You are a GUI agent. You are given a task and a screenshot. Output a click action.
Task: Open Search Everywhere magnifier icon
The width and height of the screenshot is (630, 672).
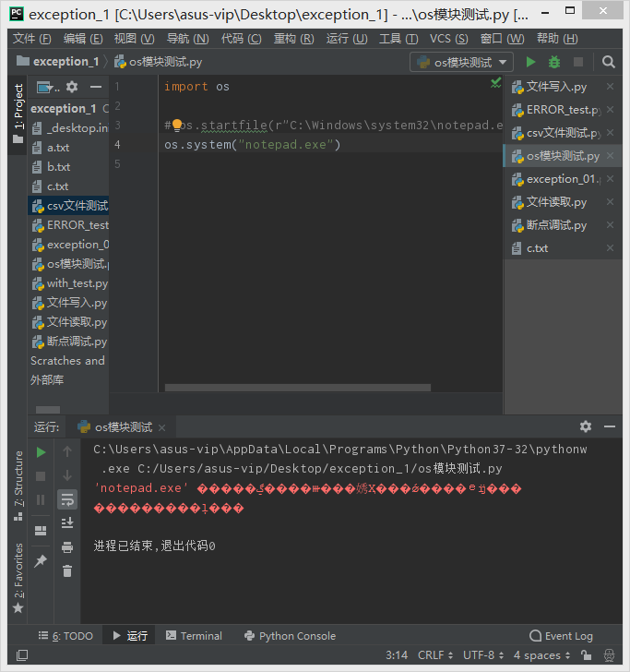click(x=608, y=62)
